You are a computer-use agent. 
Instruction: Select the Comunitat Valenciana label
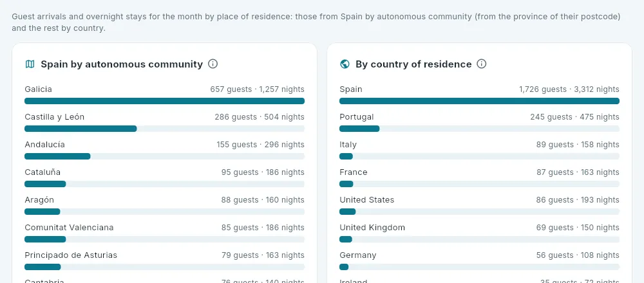[69, 227]
